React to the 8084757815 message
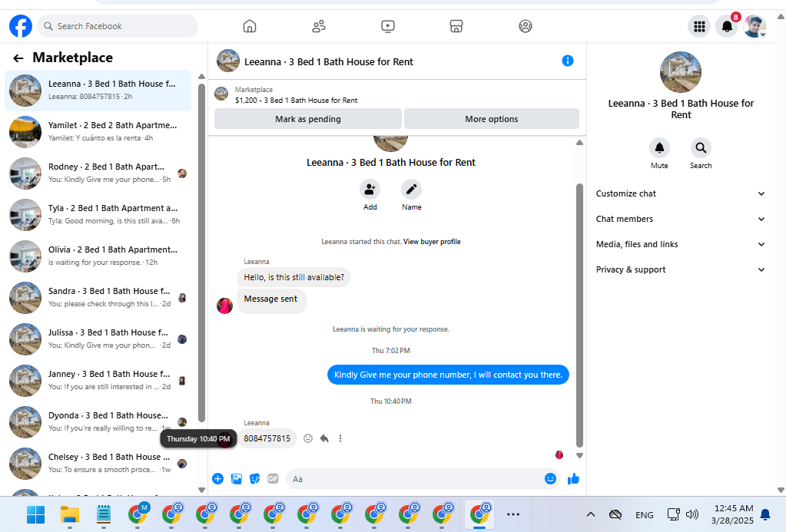The height and width of the screenshot is (532, 786). click(308, 438)
